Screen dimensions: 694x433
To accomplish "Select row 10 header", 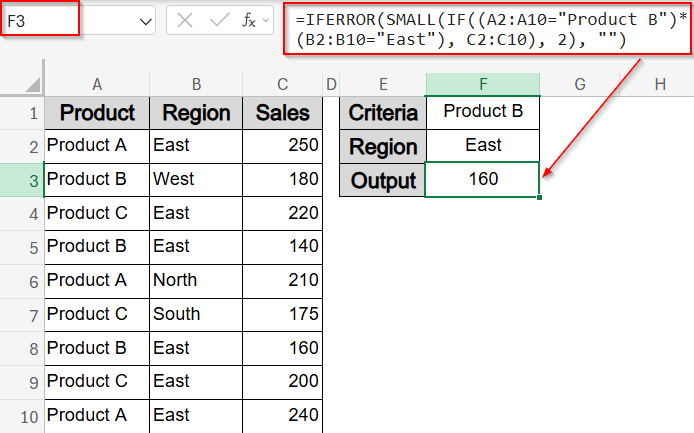I will (22, 416).
